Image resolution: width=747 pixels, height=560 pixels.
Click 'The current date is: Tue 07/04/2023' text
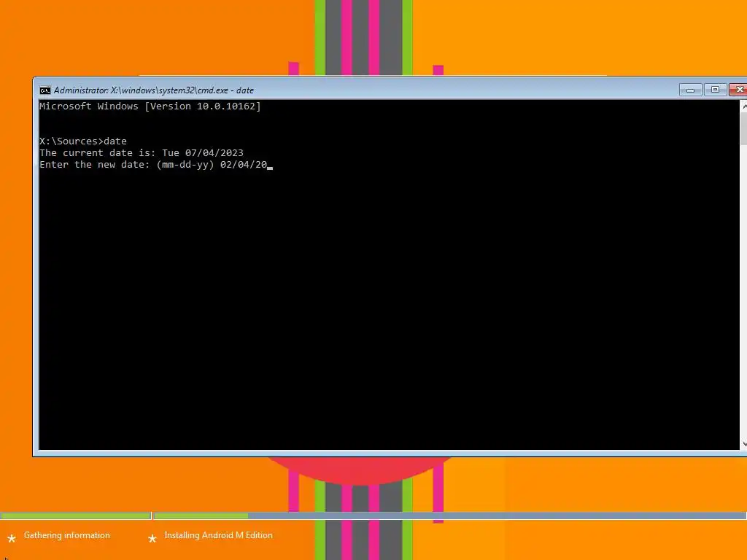142,153
